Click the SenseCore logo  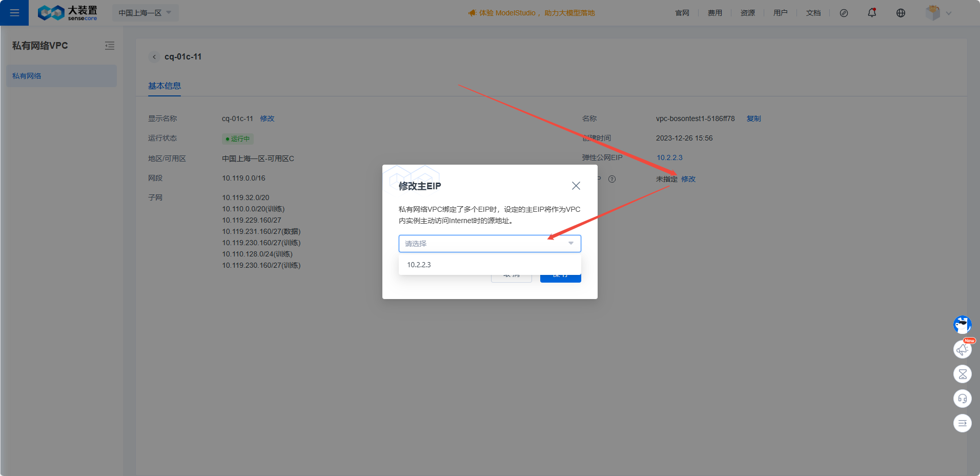pos(68,13)
